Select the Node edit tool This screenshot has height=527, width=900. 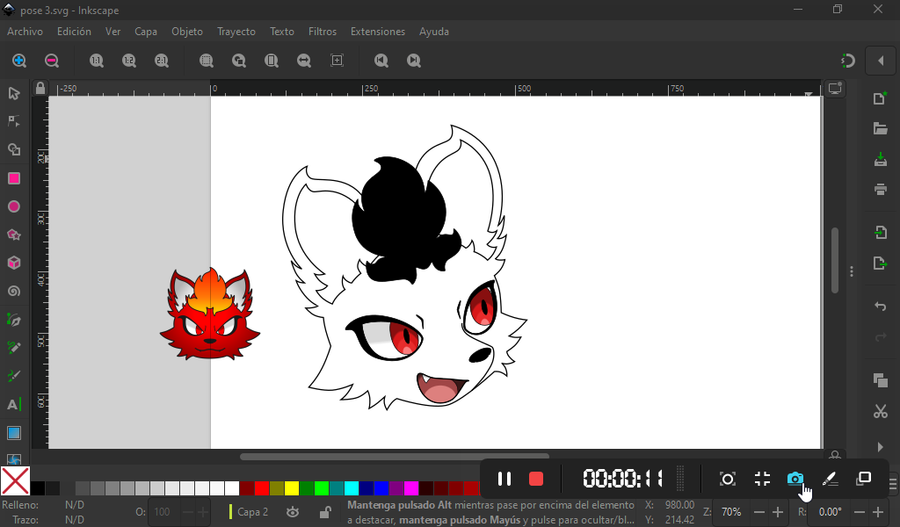tap(14, 121)
